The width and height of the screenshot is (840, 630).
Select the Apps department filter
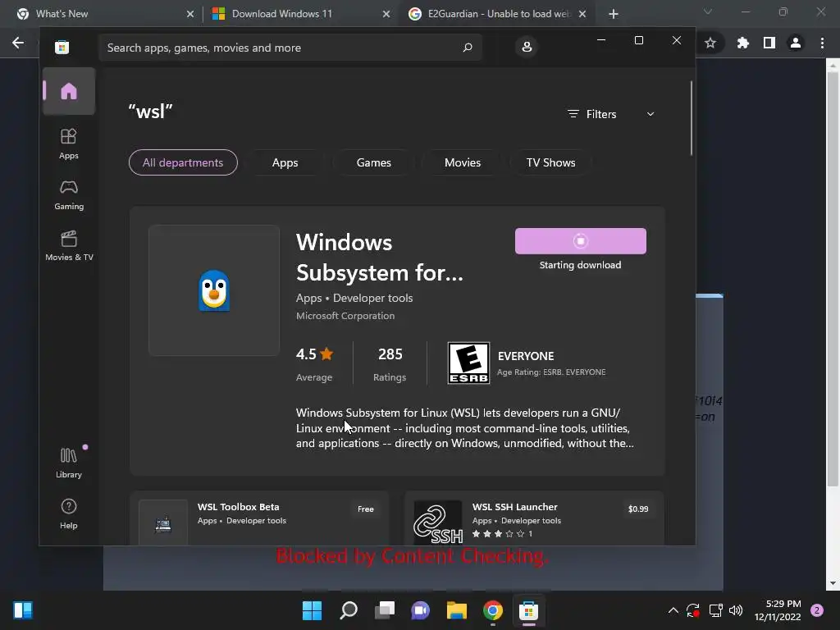(285, 162)
